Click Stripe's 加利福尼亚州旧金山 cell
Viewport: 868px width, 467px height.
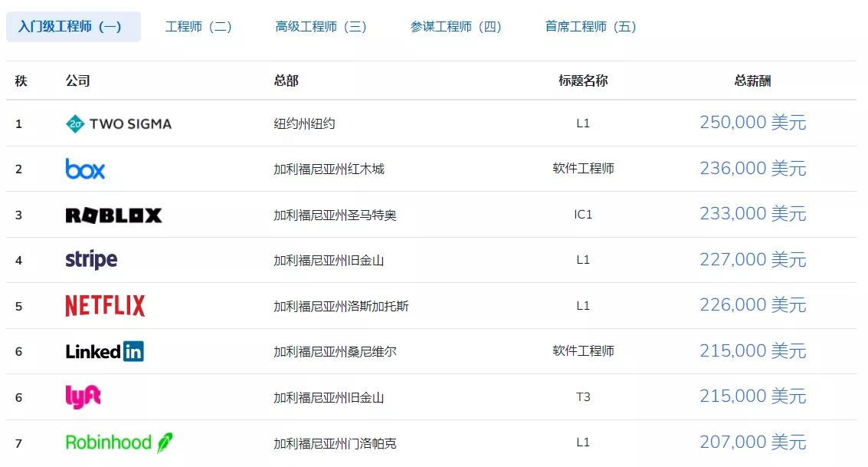[329, 261]
